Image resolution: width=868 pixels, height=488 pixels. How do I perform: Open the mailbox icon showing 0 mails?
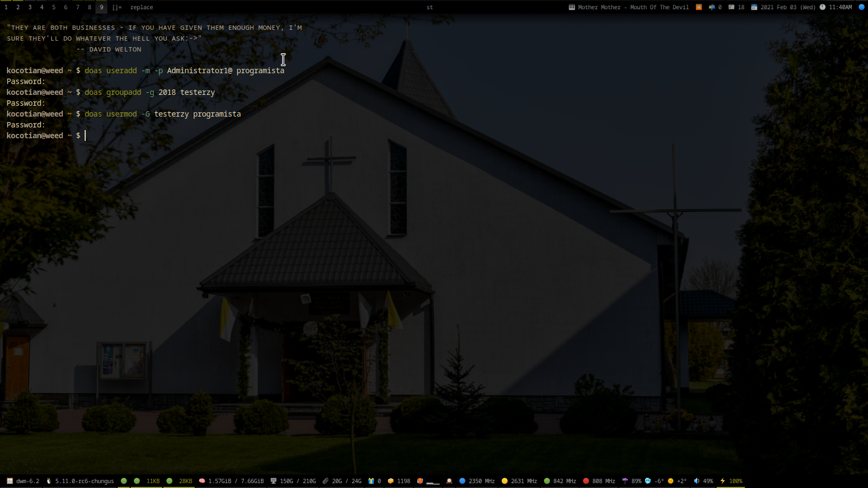712,7
